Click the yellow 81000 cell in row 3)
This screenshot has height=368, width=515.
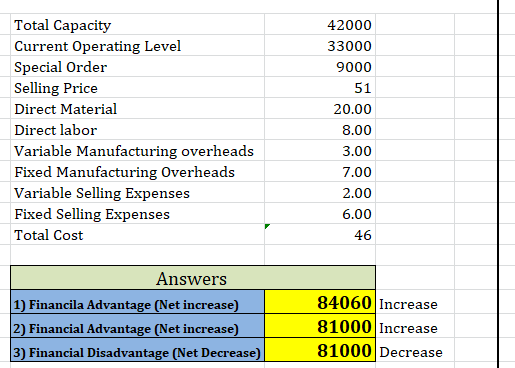320,350
